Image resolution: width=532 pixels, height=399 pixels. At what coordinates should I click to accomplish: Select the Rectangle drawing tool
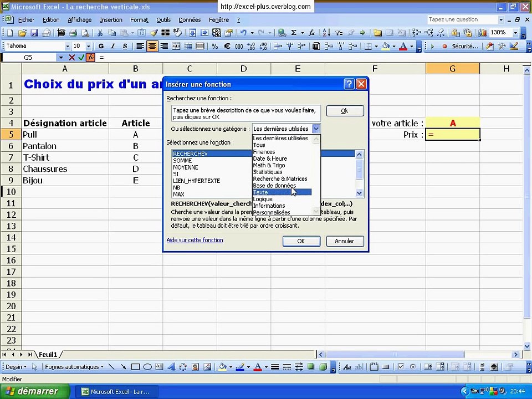click(x=135, y=367)
